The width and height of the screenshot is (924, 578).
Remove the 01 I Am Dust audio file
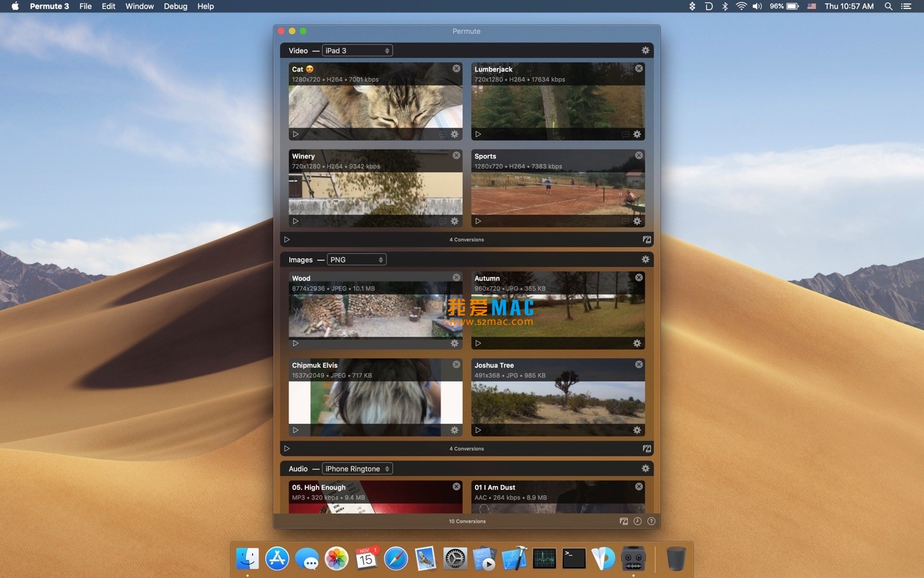pos(638,487)
